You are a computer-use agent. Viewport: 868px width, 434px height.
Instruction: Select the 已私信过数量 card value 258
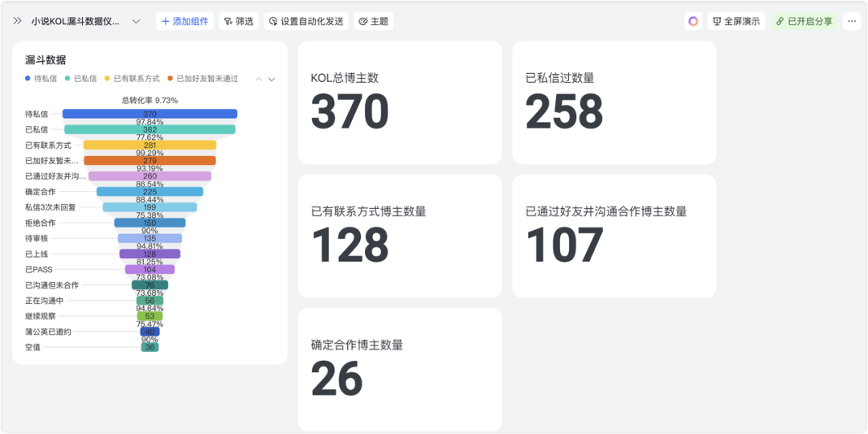click(x=564, y=111)
